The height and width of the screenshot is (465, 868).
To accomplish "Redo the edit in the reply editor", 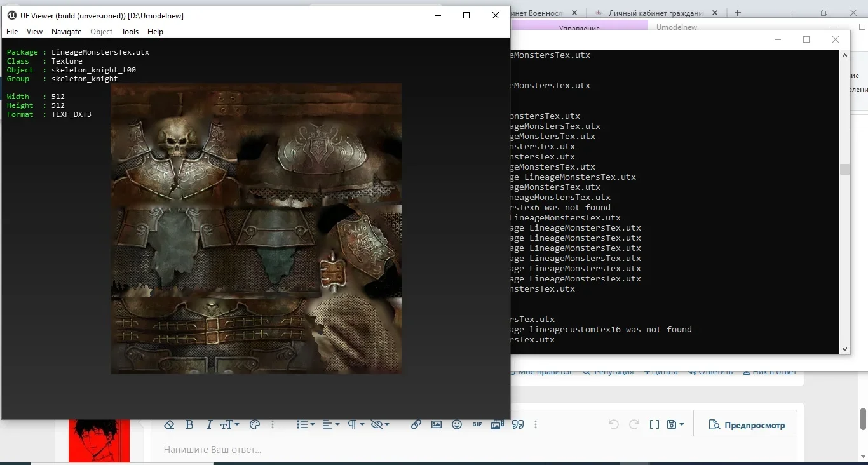I will coord(634,424).
